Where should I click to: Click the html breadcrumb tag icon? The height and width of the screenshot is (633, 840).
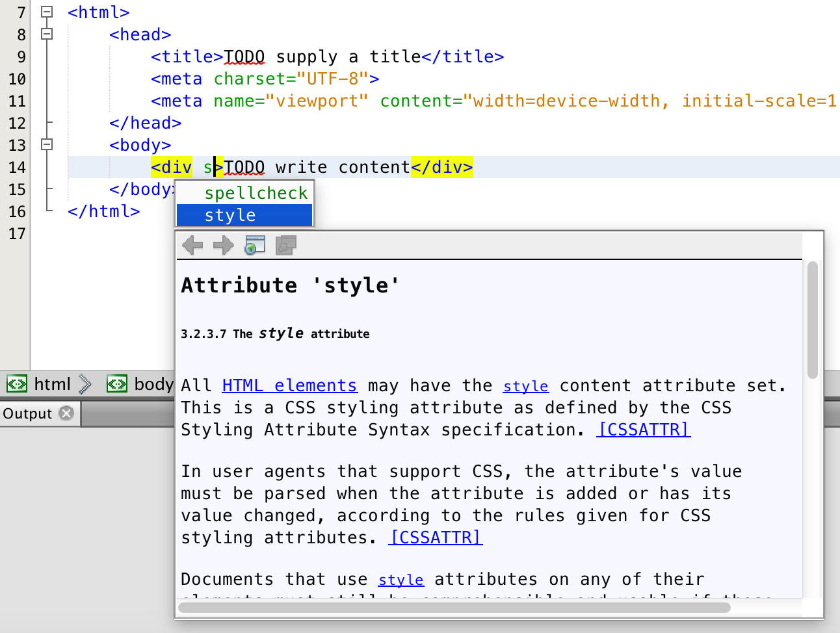[x=17, y=384]
